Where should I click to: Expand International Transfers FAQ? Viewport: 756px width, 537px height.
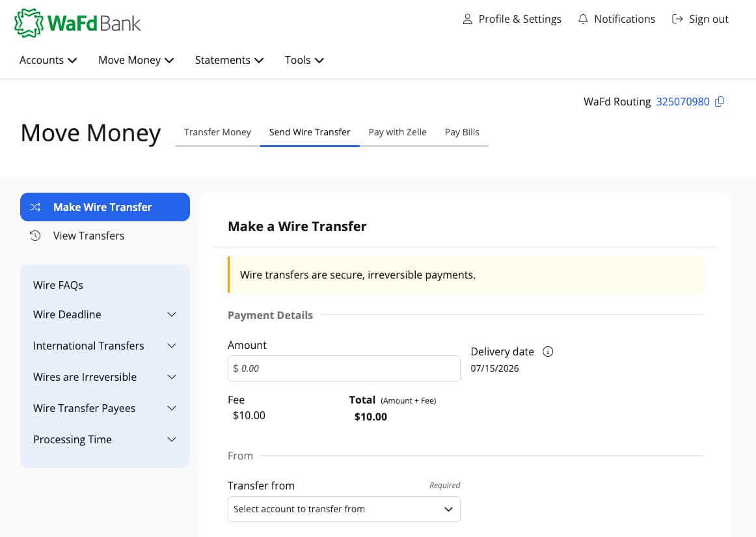tap(105, 346)
